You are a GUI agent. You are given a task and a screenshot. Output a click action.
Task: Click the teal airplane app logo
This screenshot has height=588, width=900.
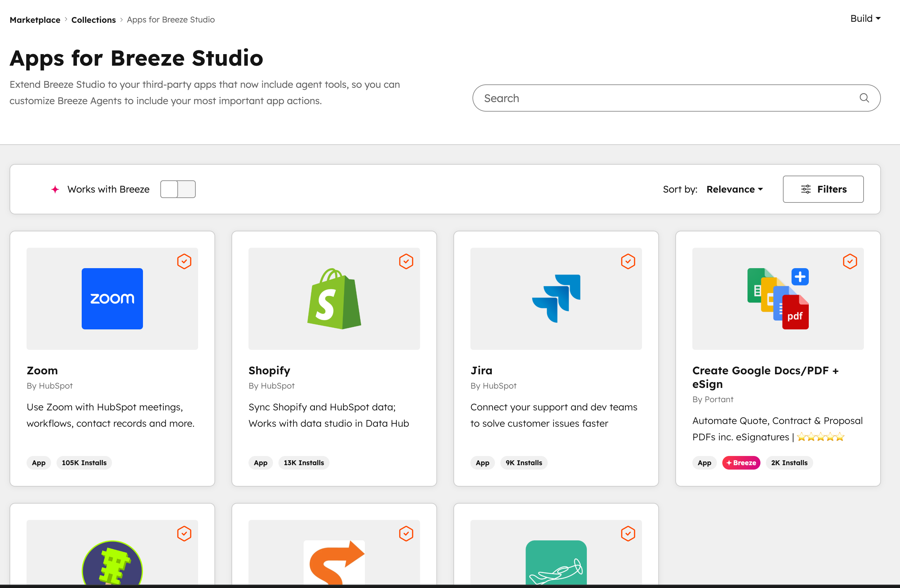point(556,563)
